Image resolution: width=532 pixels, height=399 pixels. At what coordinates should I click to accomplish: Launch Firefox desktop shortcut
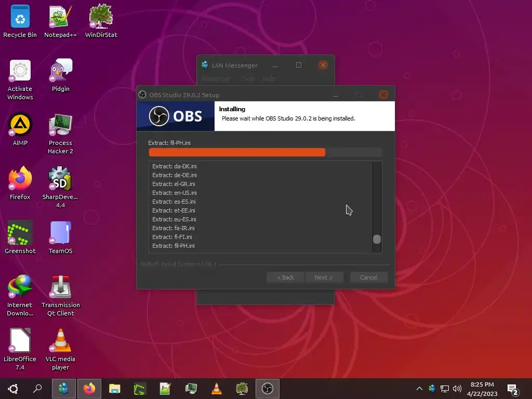pos(20,183)
